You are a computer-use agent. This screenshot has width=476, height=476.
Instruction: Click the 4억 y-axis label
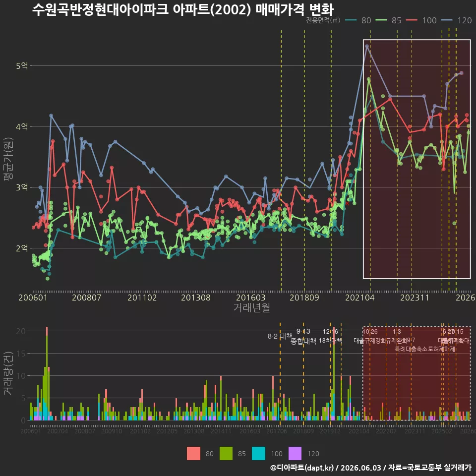pos(22,126)
